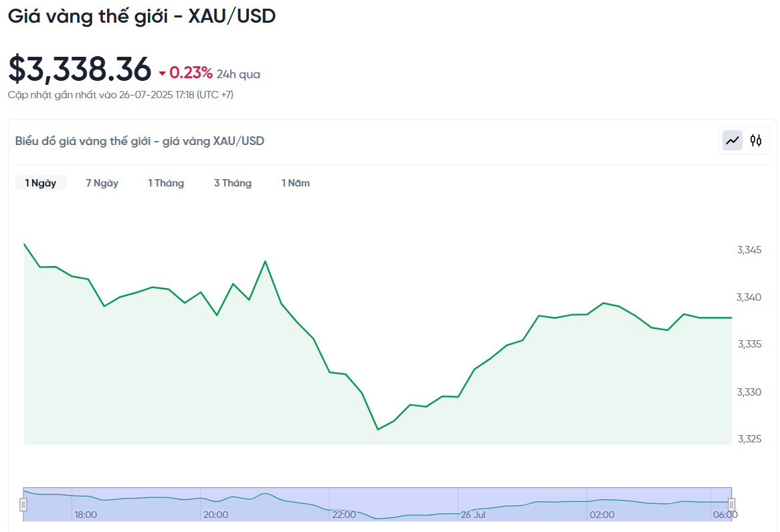Select the 1 Ngày timeframe tab
The height and width of the screenshot is (532, 780).
[x=41, y=183]
